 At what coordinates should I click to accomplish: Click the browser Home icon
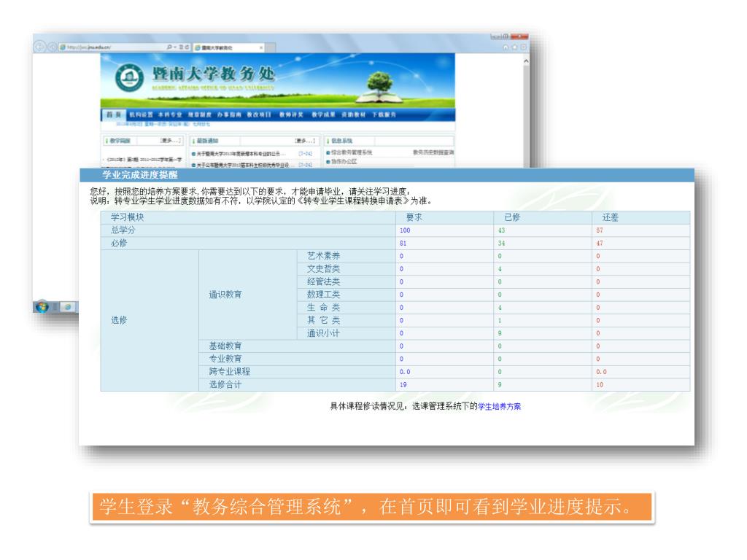pos(506,47)
